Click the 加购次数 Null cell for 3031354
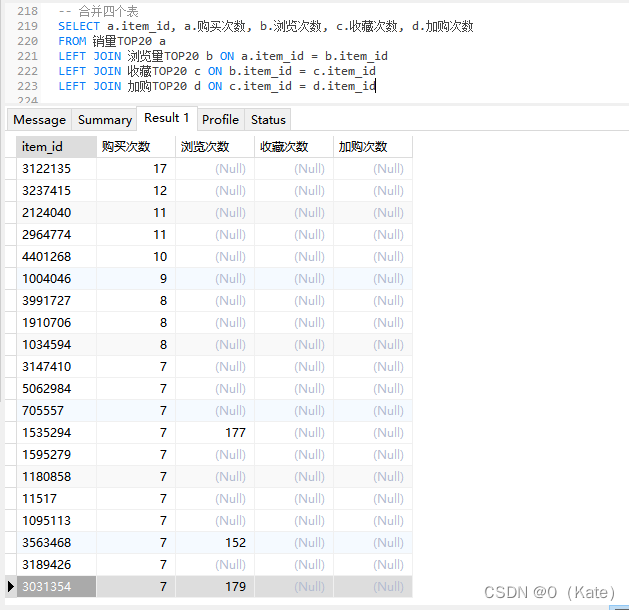Viewport: 629px width, 610px height. point(373,587)
